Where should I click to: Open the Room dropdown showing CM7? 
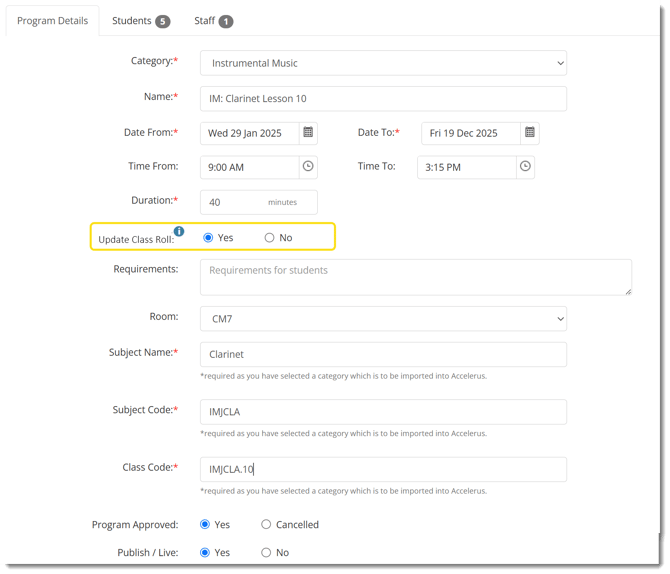[383, 318]
